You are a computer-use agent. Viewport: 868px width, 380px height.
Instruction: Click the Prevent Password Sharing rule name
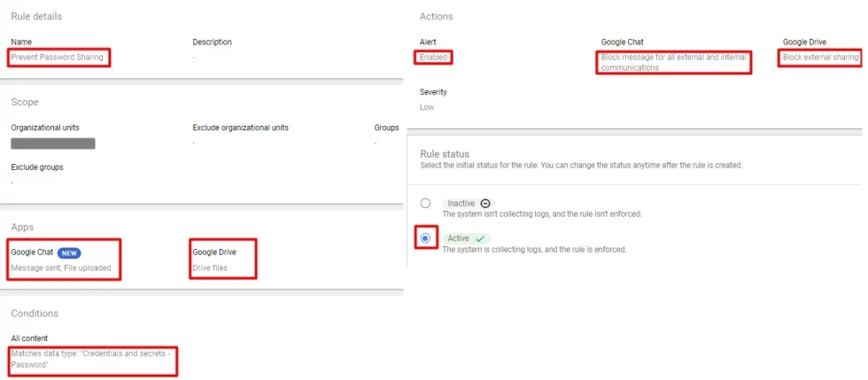[57, 57]
